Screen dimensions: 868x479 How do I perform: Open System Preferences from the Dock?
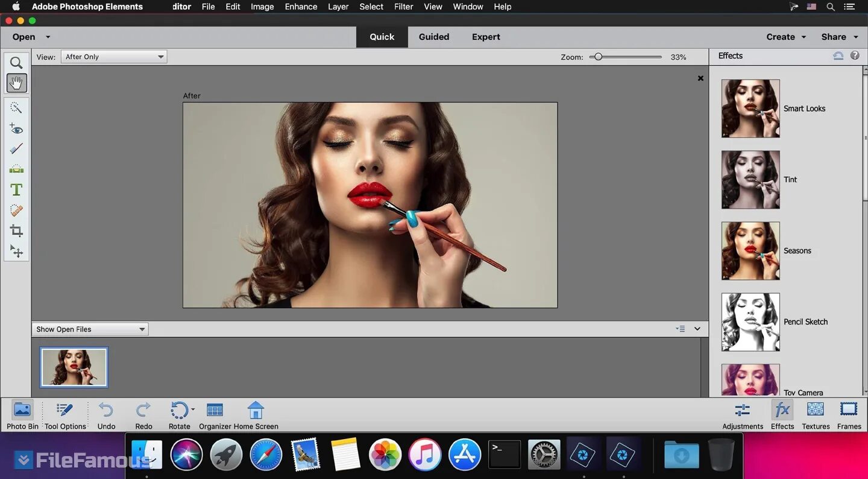(x=544, y=454)
